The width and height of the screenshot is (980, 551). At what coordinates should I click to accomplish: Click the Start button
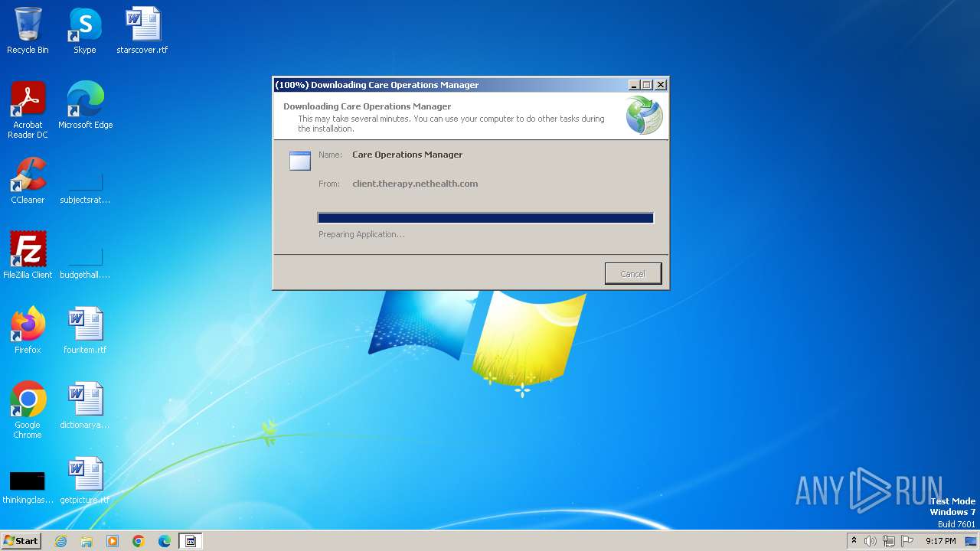[21, 541]
